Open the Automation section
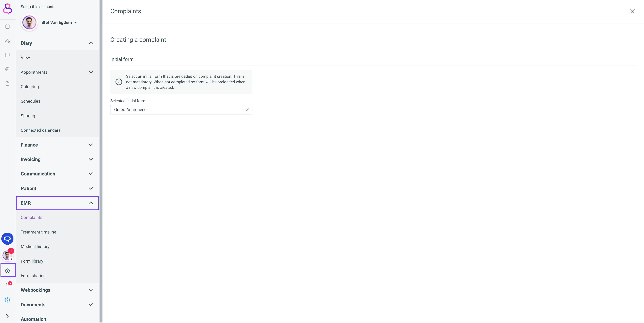The image size is (644, 323). (58, 319)
